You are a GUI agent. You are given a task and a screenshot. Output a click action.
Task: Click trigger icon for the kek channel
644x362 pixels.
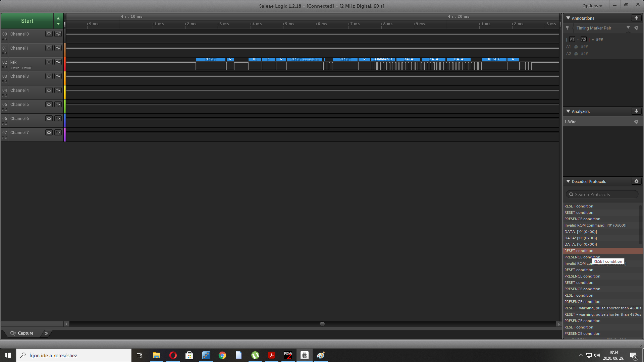pyautogui.click(x=58, y=62)
